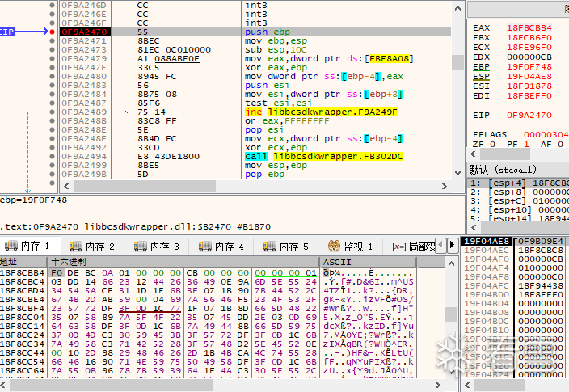The image size is (569, 392).
Task: Select the push ebp instruction line
Action: [x=268, y=32]
